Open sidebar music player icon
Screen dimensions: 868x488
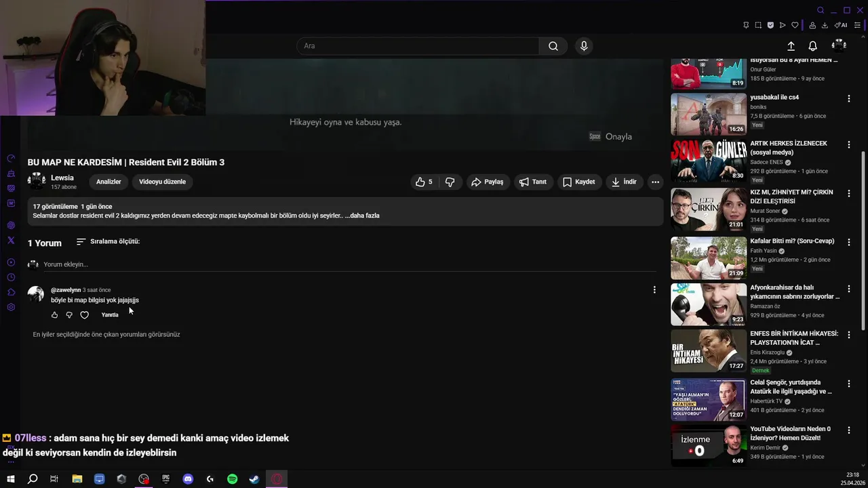[x=11, y=262]
